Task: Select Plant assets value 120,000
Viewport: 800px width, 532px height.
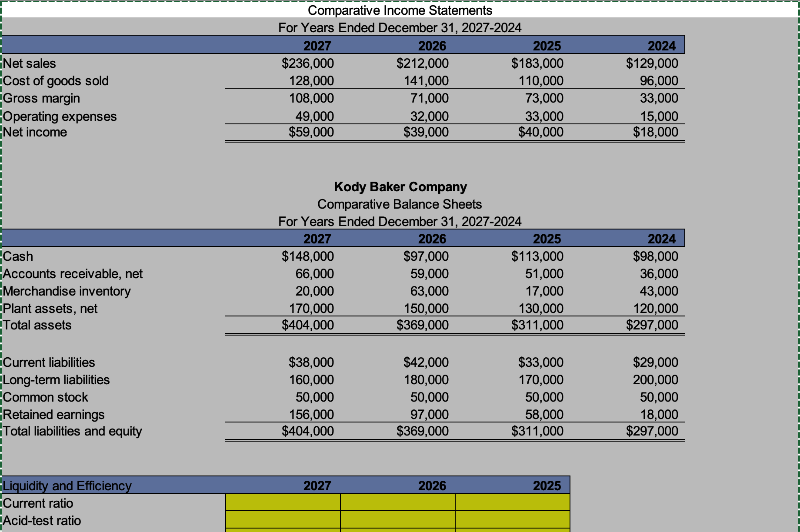Action: [x=656, y=309]
